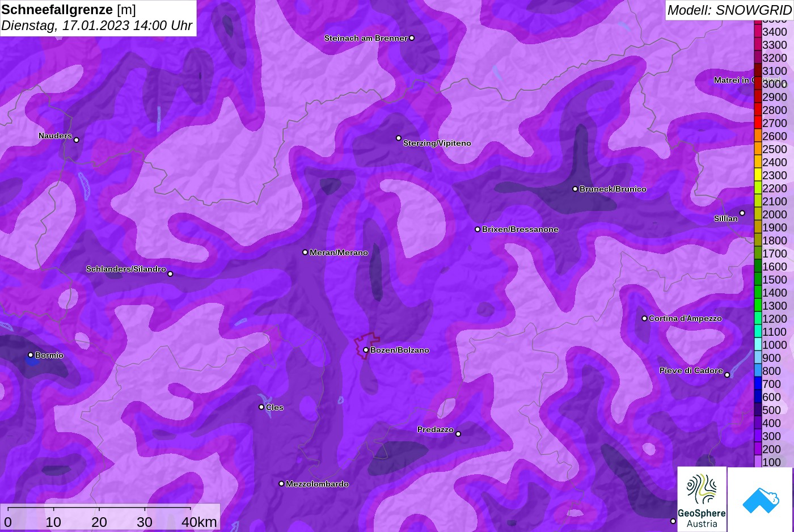Click the 1500 m green legend swatch

(758, 279)
